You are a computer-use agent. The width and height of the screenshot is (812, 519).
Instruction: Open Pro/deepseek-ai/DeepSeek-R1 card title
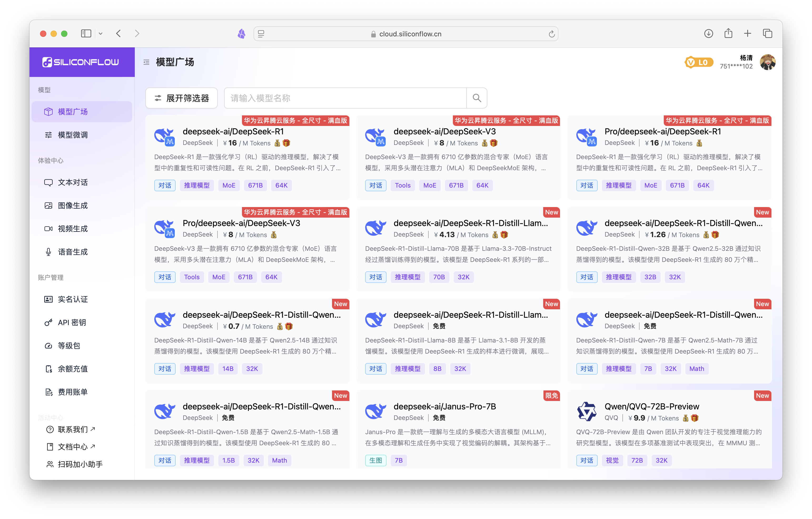[663, 132]
